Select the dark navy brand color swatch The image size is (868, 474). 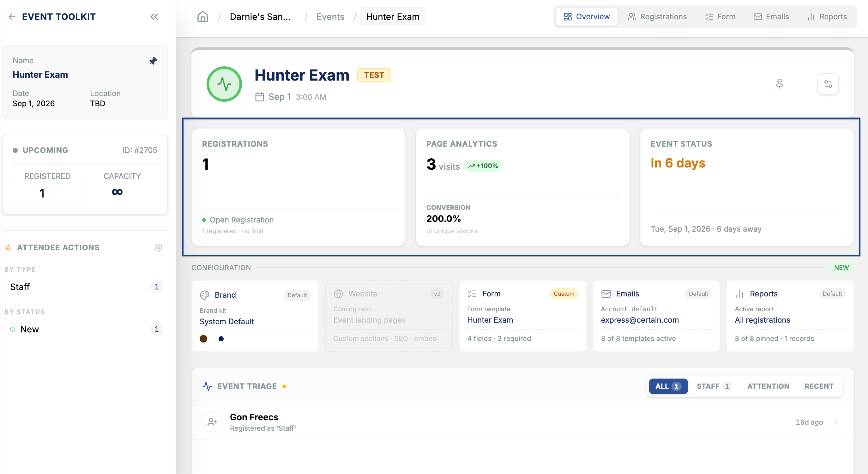click(x=221, y=338)
